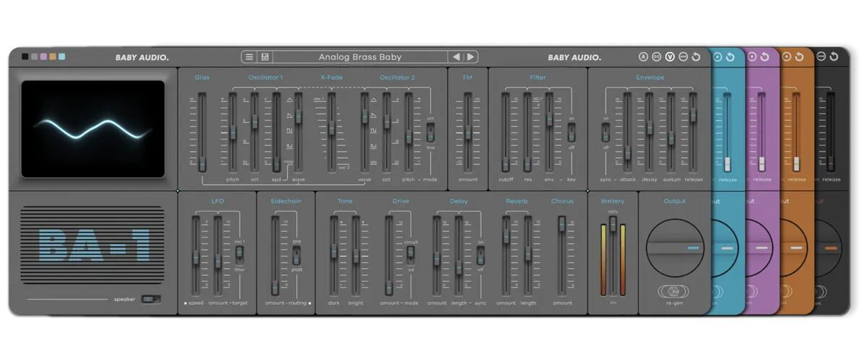
Task: Switch the Sidechain routing pre/post selector
Action: coord(296,255)
